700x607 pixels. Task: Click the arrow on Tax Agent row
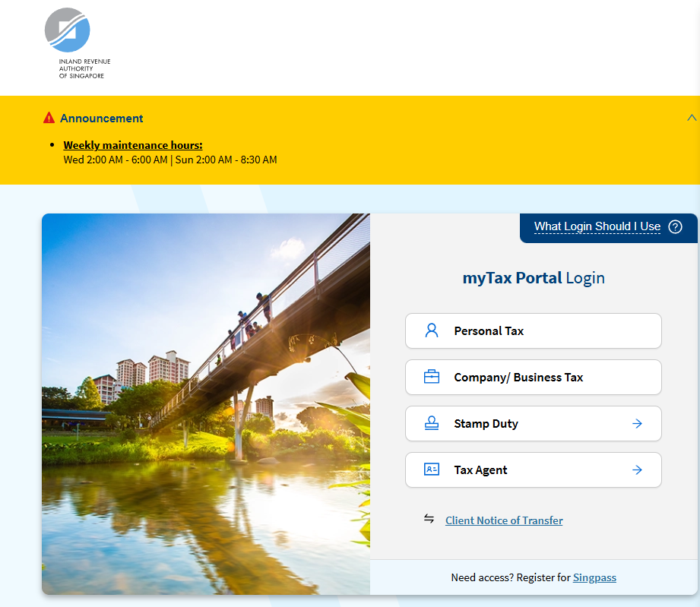638,469
